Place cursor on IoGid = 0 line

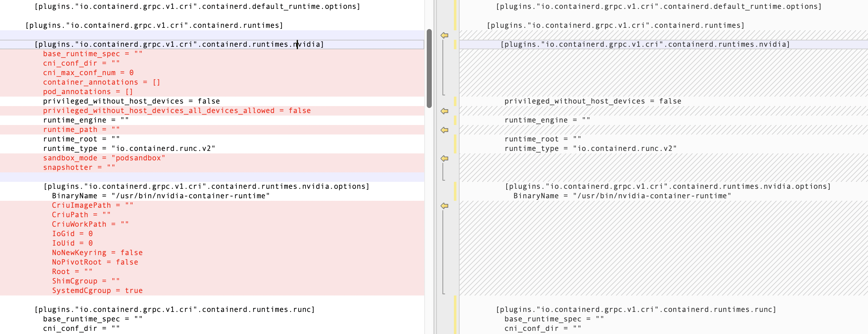(73, 234)
